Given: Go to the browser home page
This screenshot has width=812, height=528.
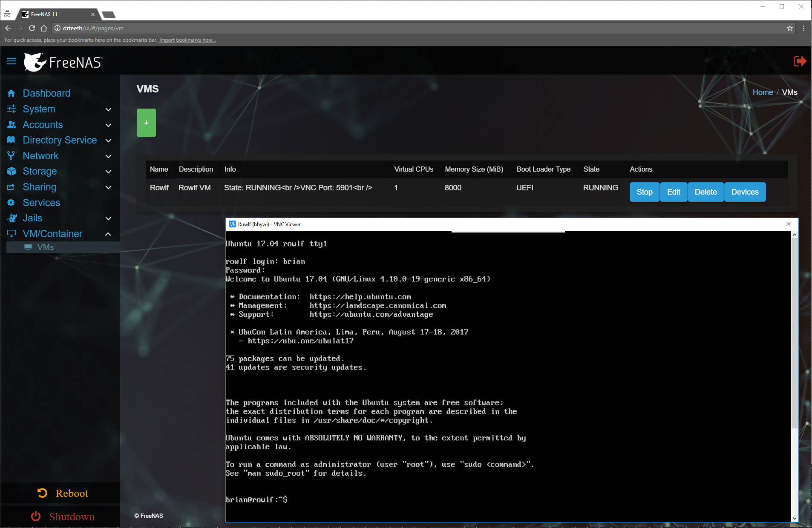Looking at the screenshot, I should [x=44, y=28].
